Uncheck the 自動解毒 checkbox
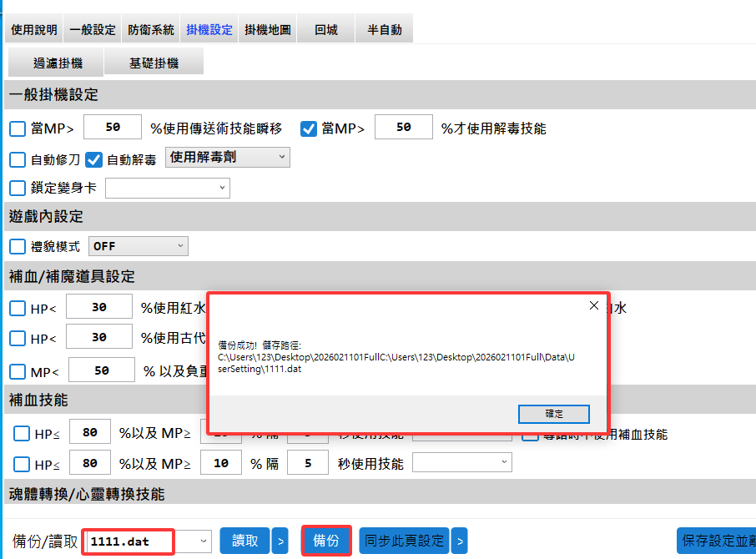This screenshot has height=559, width=756. [x=93, y=159]
